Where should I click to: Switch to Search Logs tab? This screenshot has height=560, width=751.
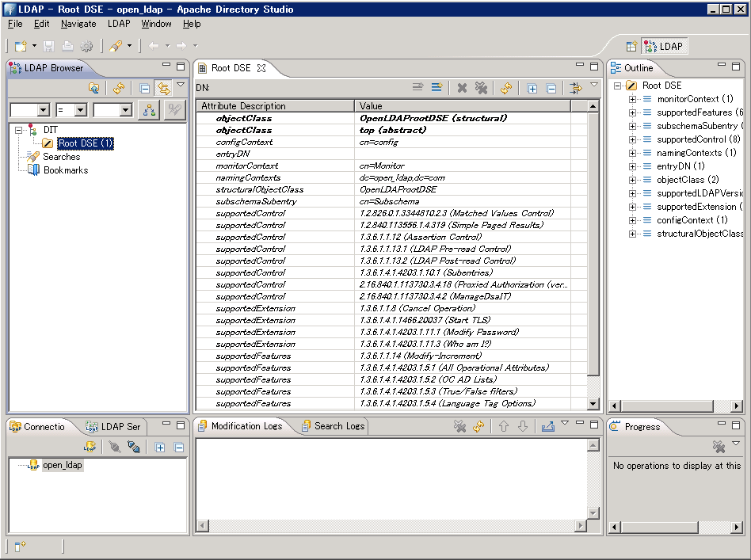point(334,426)
